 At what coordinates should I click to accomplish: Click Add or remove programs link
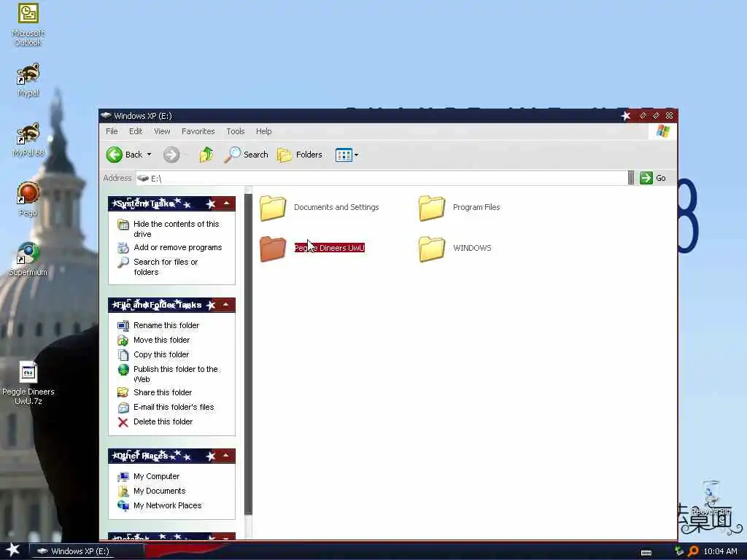178,247
